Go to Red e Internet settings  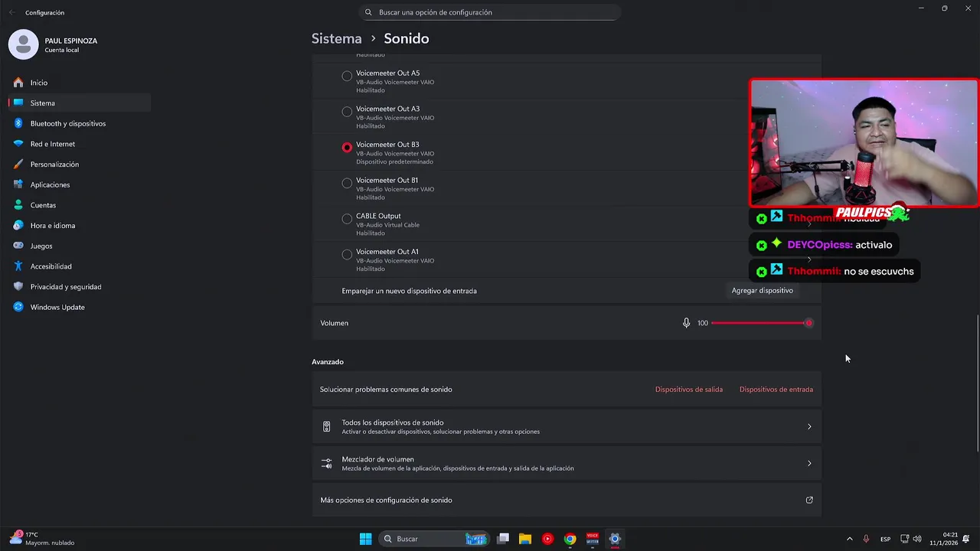click(79, 144)
